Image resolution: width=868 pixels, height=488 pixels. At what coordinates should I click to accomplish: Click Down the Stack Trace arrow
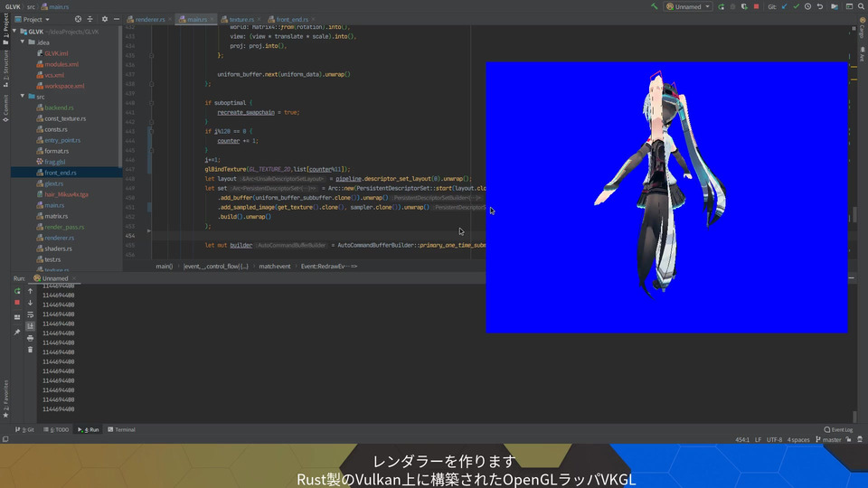[x=31, y=303]
